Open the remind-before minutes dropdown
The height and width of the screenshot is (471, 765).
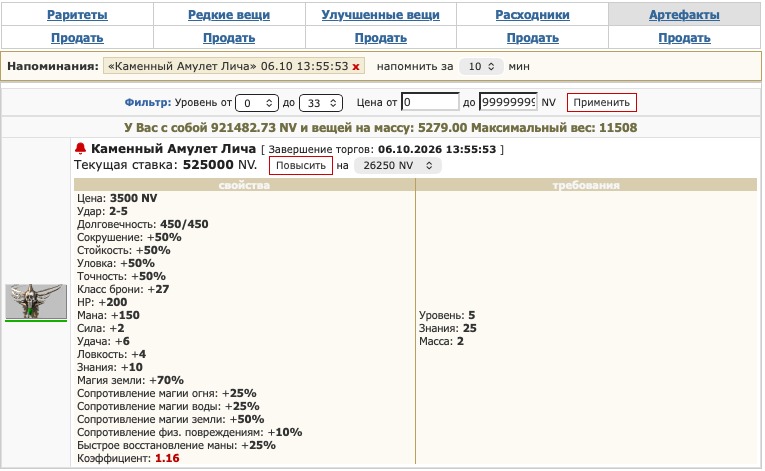481,66
